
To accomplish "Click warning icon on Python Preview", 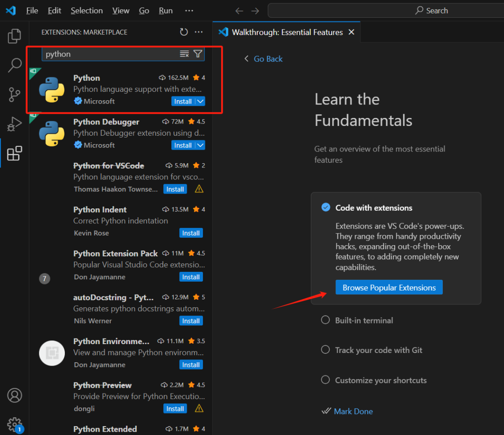I will coord(199,409).
